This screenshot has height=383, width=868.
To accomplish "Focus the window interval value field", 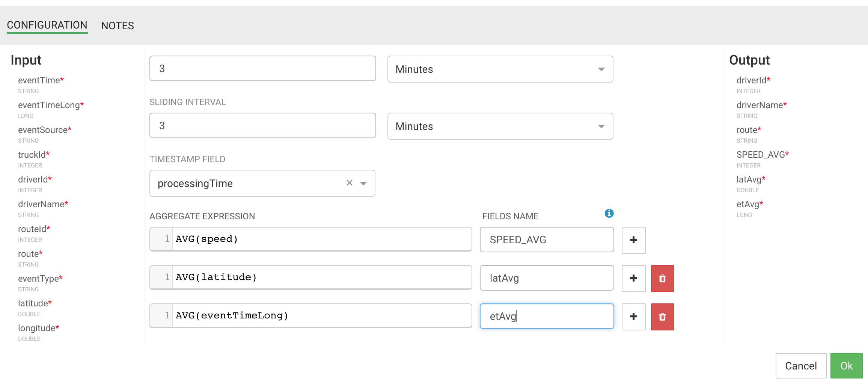I will [x=262, y=68].
